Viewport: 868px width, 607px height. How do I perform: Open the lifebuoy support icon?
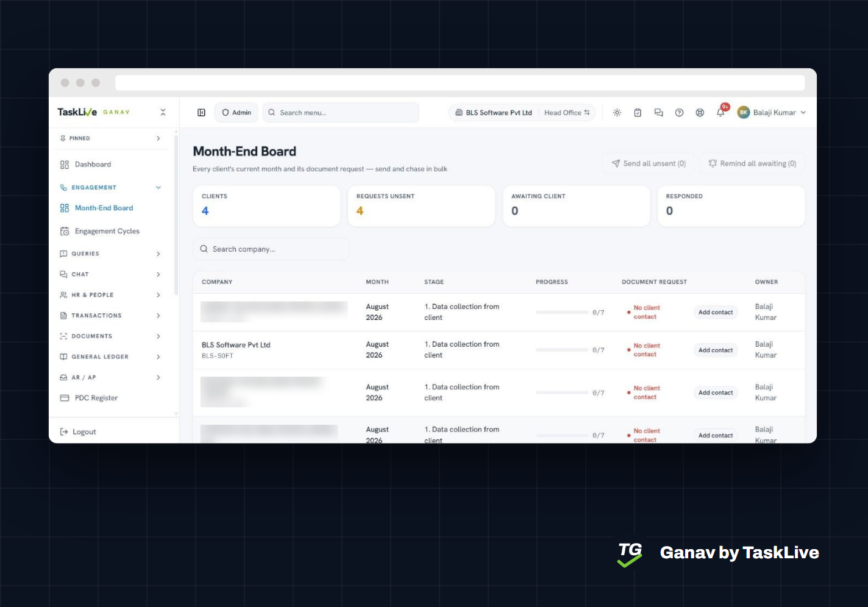tap(700, 113)
